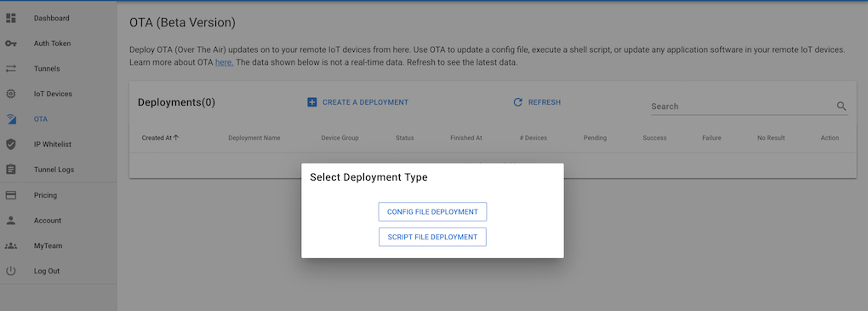Click the circular refresh arrow icon
Screen dimensions: 868x311
click(518, 102)
